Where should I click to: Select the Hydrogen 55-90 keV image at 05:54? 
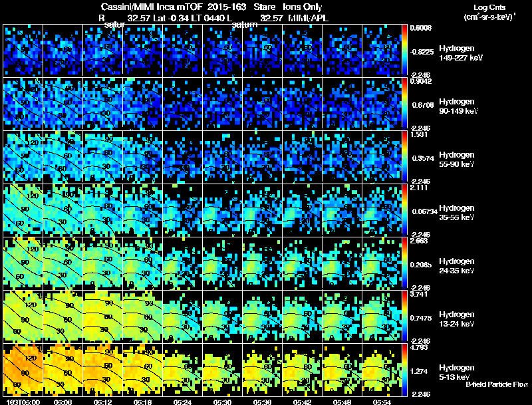pos(382,157)
